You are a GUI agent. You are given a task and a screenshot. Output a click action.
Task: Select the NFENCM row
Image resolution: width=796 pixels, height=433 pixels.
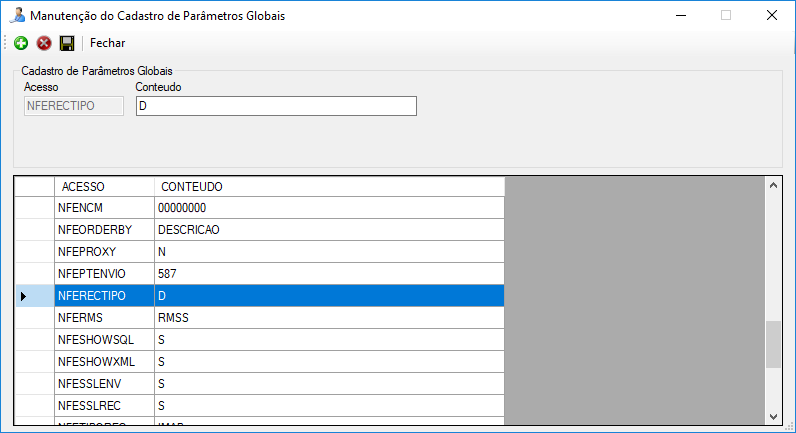click(x=104, y=208)
